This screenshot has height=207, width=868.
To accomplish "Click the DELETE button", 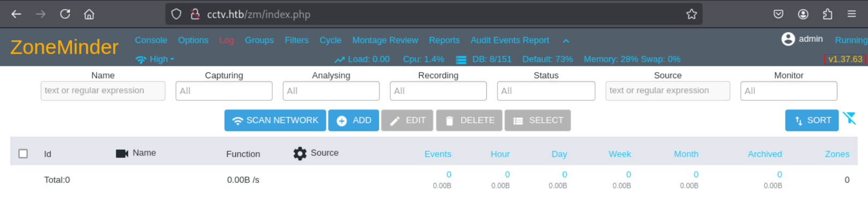I will pos(469,121).
